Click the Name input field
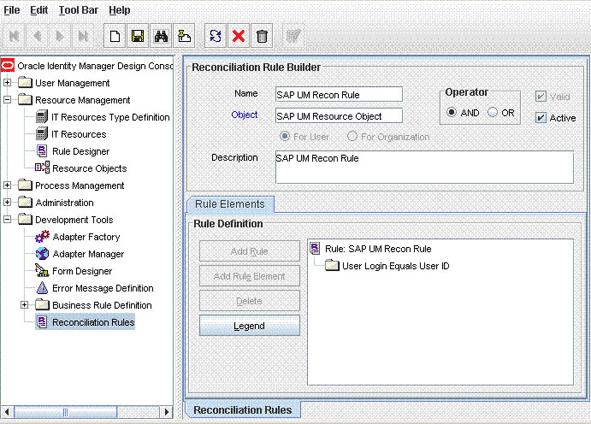 (339, 94)
